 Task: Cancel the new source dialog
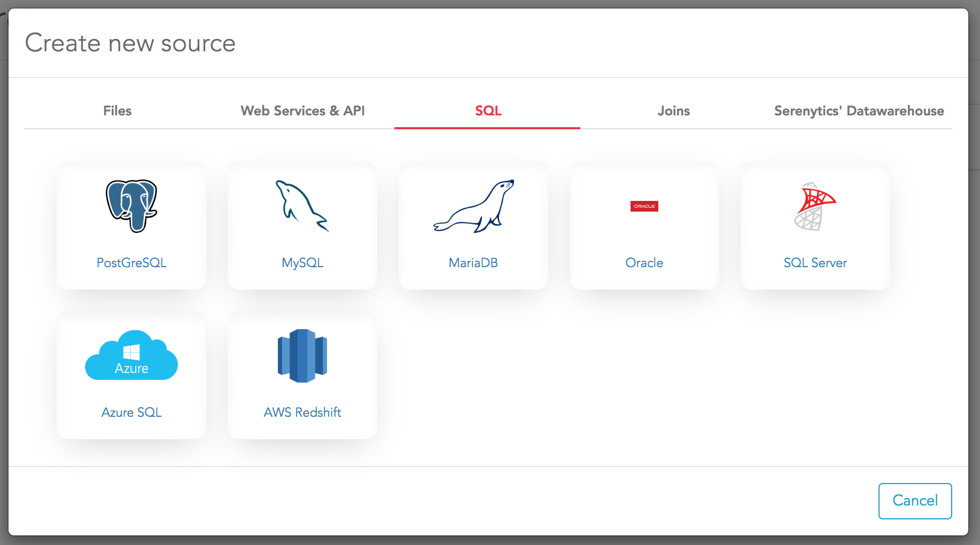pyautogui.click(x=915, y=501)
